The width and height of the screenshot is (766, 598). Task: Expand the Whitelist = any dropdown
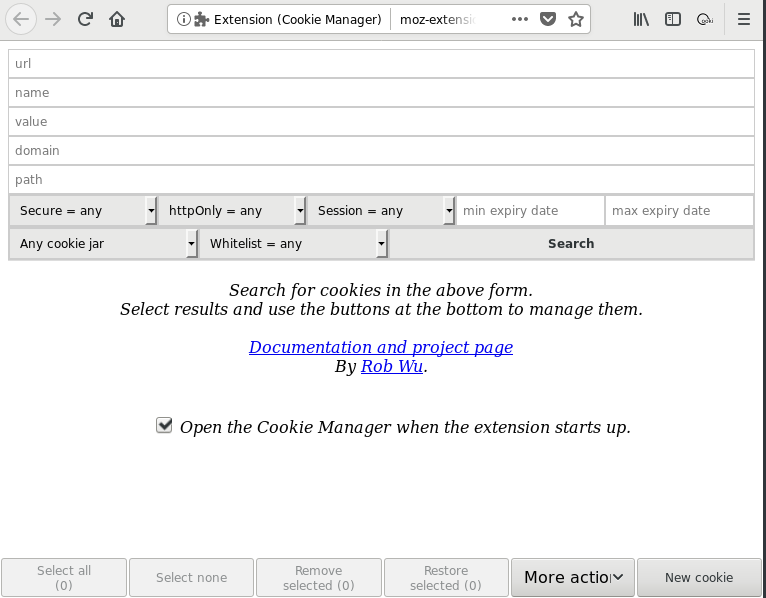(x=294, y=243)
